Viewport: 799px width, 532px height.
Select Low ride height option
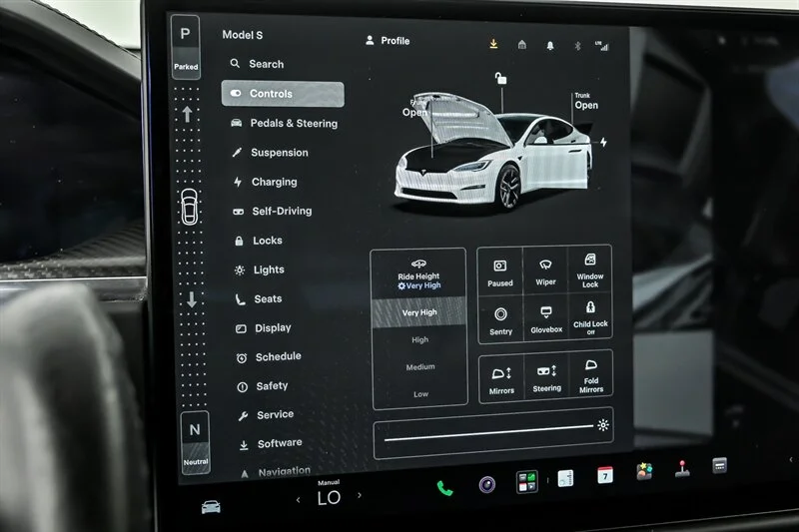(x=420, y=394)
